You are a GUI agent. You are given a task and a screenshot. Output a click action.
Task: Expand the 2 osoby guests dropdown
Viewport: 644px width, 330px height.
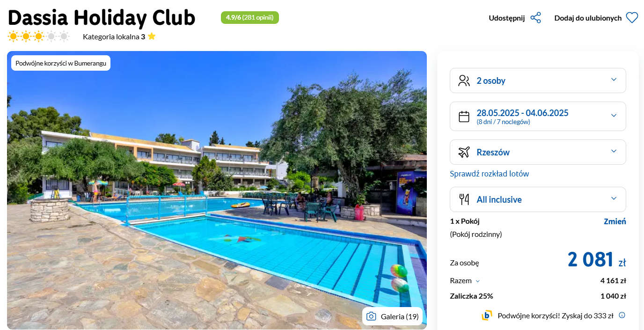pos(538,81)
